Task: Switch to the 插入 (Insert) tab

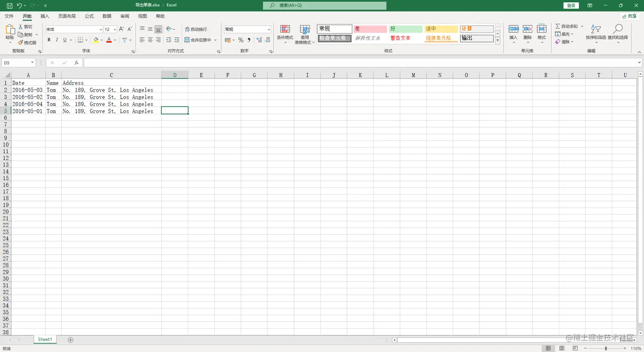Action: pos(45,16)
